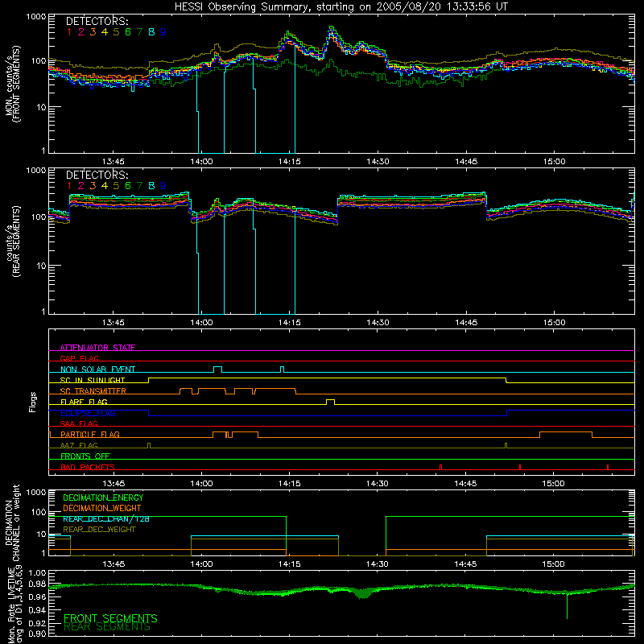Click first NON_SOLAR_EVENT pulse near 14:03

[217, 369]
